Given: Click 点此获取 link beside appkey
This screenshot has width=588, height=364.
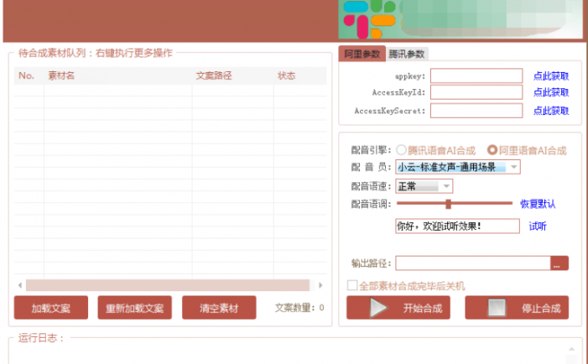Looking at the screenshot, I should pos(551,76).
